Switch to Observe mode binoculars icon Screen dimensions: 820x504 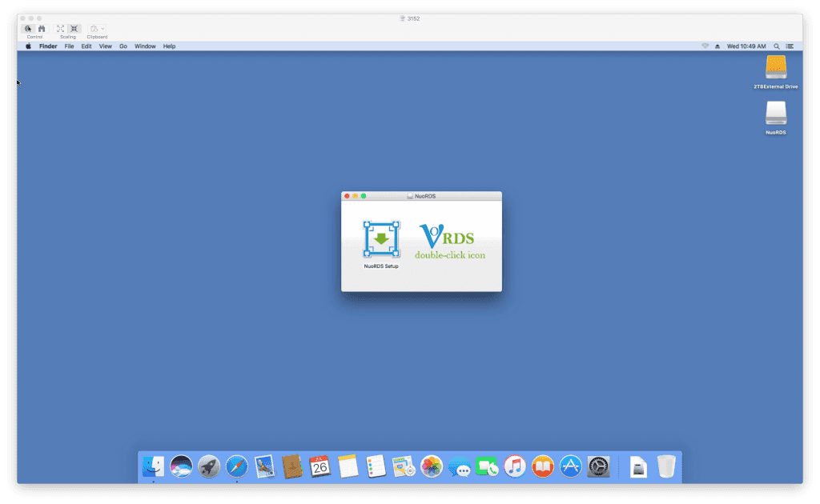(42, 29)
